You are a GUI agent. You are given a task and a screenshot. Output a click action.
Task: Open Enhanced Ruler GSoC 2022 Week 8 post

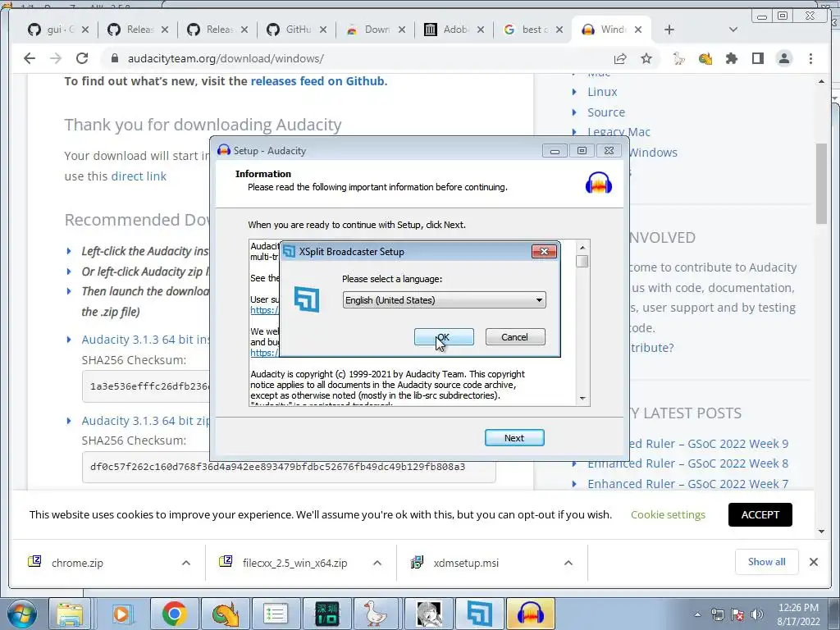tap(688, 463)
